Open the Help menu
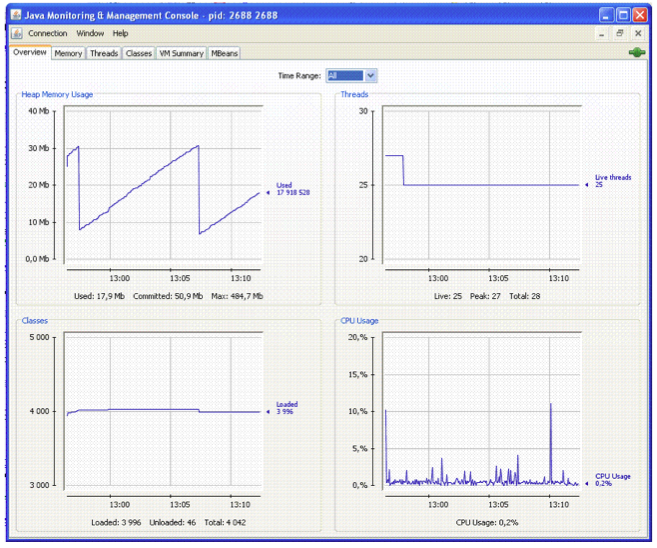This screenshot has width=657, height=548. 121,34
